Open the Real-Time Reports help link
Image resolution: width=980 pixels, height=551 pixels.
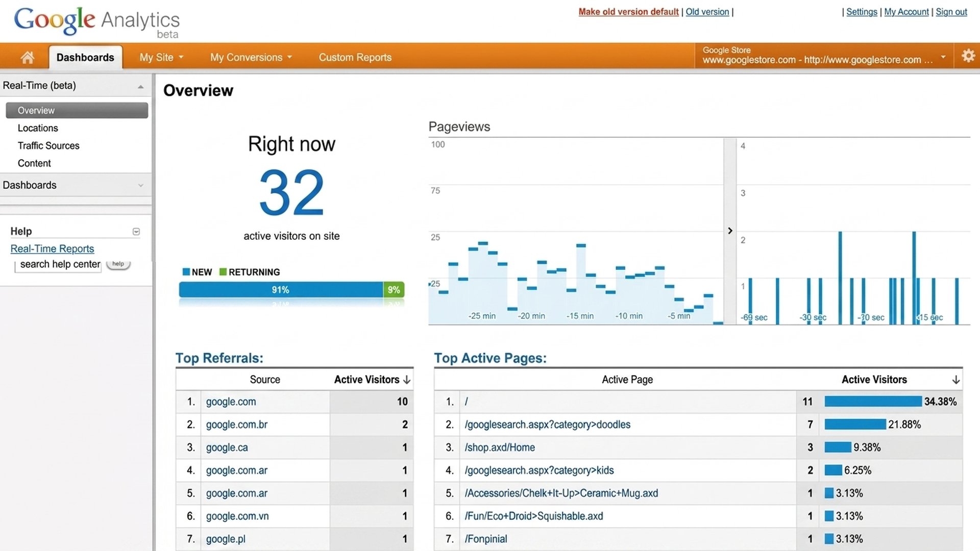tap(52, 248)
